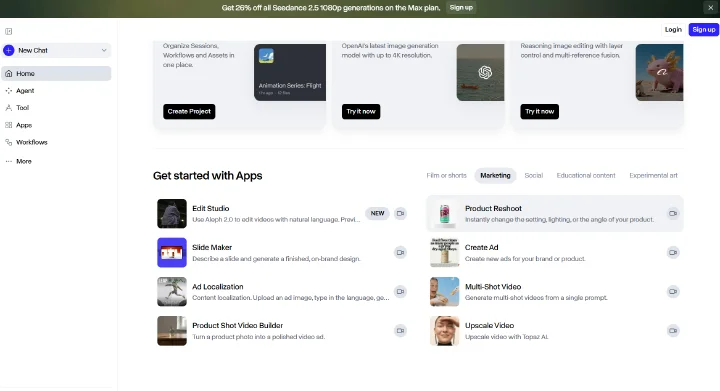The image size is (720, 391).
Task: Switch to the Film or shorts tab
Action: click(x=446, y=175)
